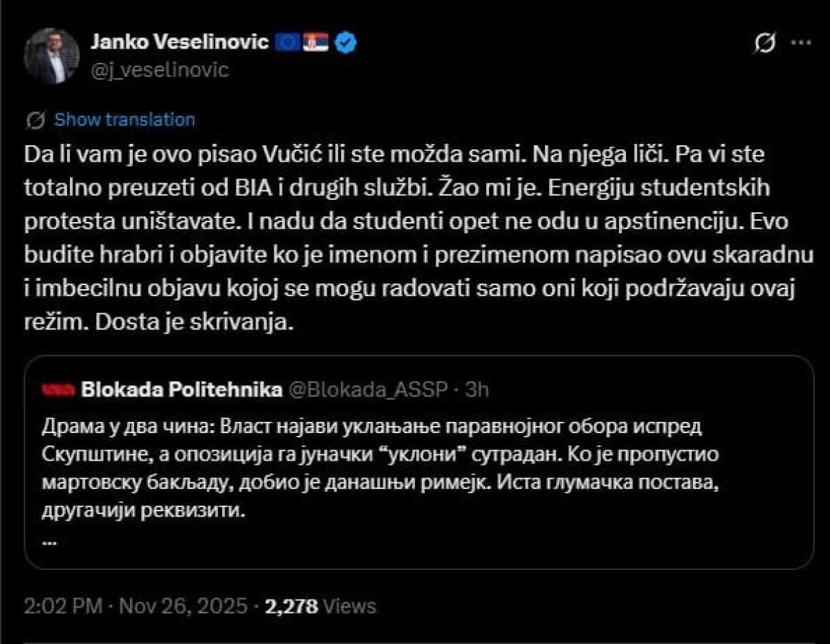Open the three-dot more options menu
This screenshot has height=644, width=830.
800,42
